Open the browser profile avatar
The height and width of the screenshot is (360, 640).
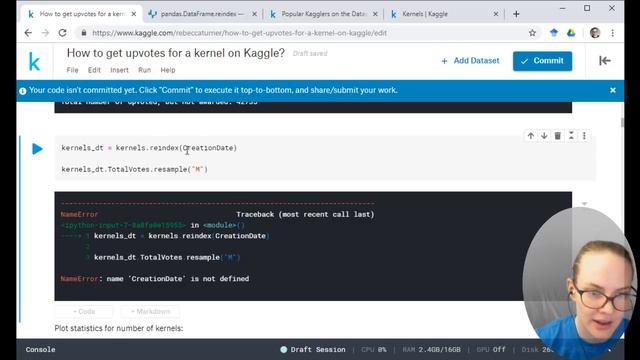pos(595,33)
